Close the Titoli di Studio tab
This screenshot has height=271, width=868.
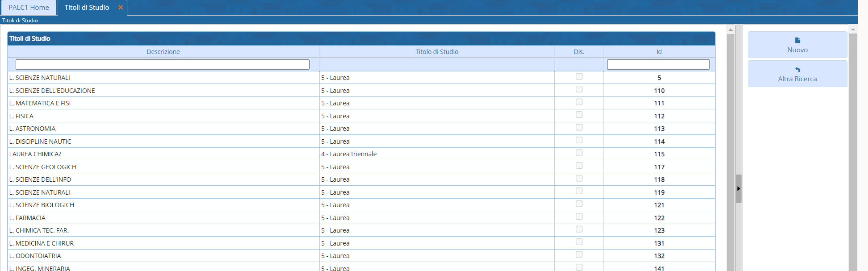(120, 8)
